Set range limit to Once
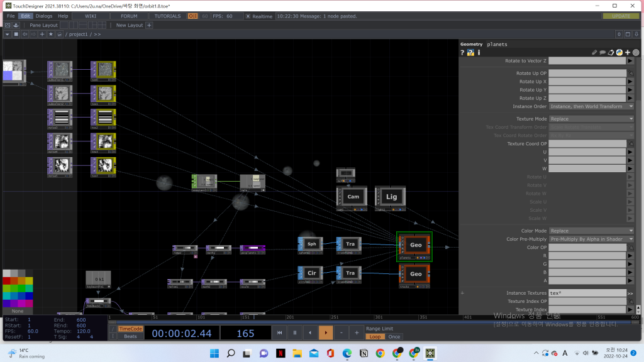Viewport: 644px width, 362px height. 394,336
